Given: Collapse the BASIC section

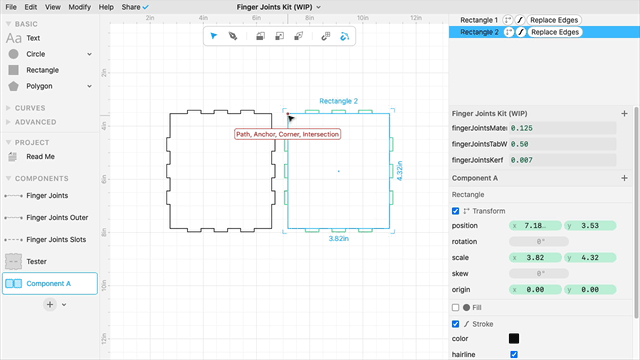Looking at the screenshot, I should (x=8, y=24).
